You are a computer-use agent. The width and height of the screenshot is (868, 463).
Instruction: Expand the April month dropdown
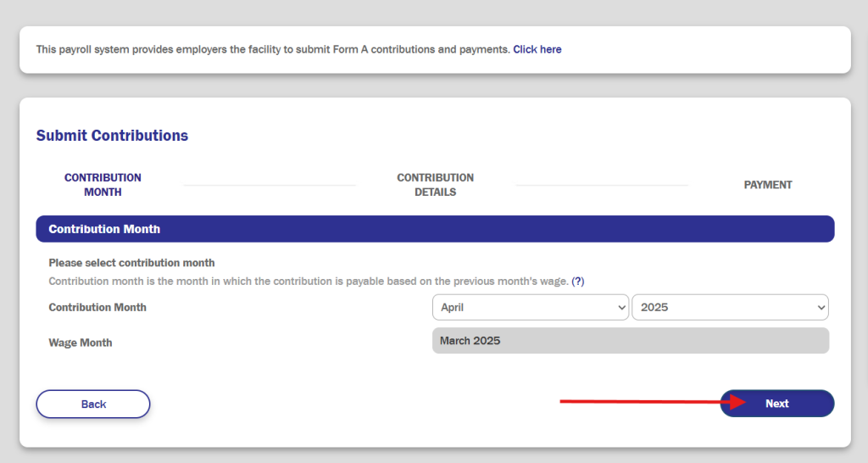[x=531, y=307]
